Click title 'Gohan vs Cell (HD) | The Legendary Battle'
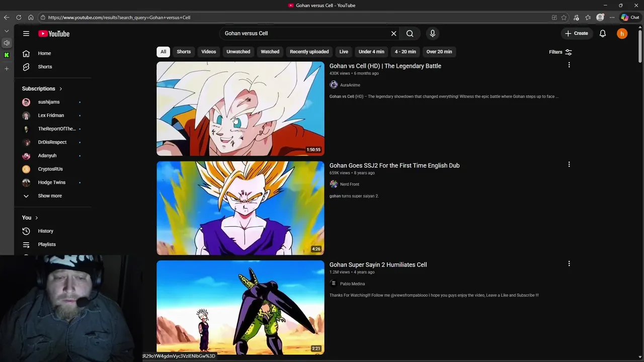The height and width of the screenshot is (362, 644). click(385, 66)
